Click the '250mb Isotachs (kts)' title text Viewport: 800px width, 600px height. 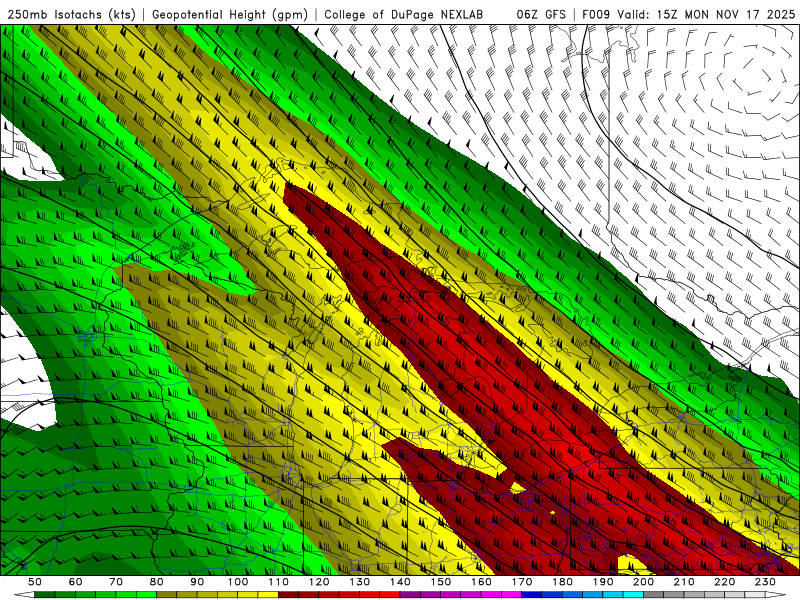pos(72,14)
